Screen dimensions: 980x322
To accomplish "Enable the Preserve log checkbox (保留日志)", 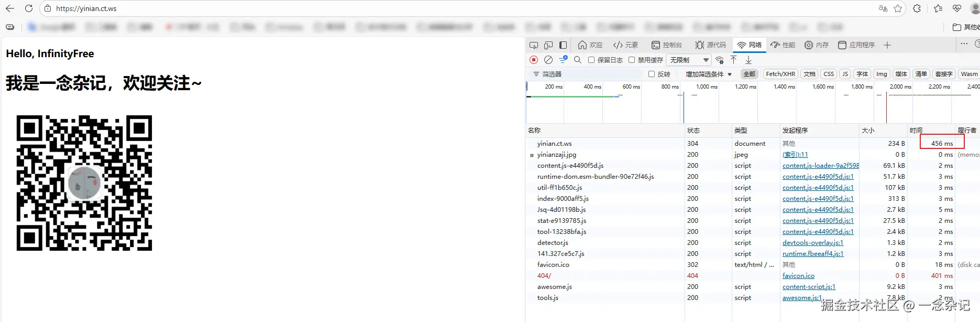I will (x=591, y=60).
